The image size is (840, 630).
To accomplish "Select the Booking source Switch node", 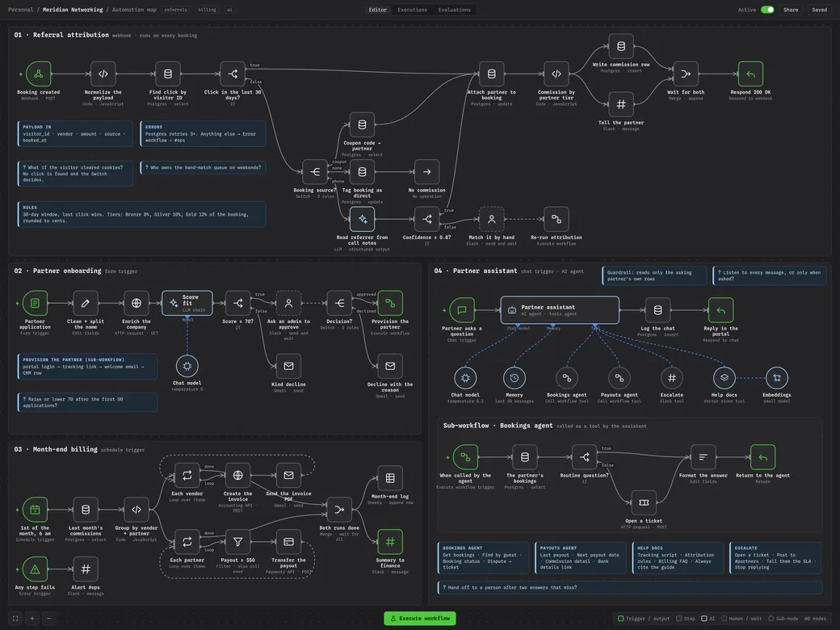I will coord(314,172).
